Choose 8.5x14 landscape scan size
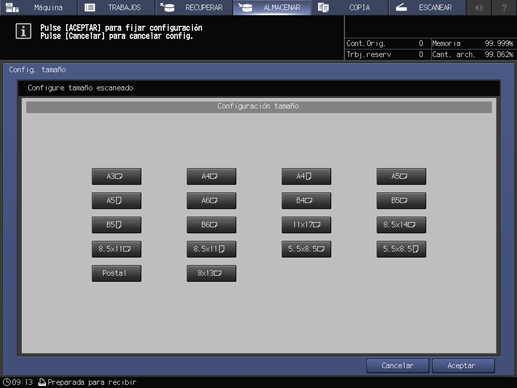 click(x=401, y=225)
